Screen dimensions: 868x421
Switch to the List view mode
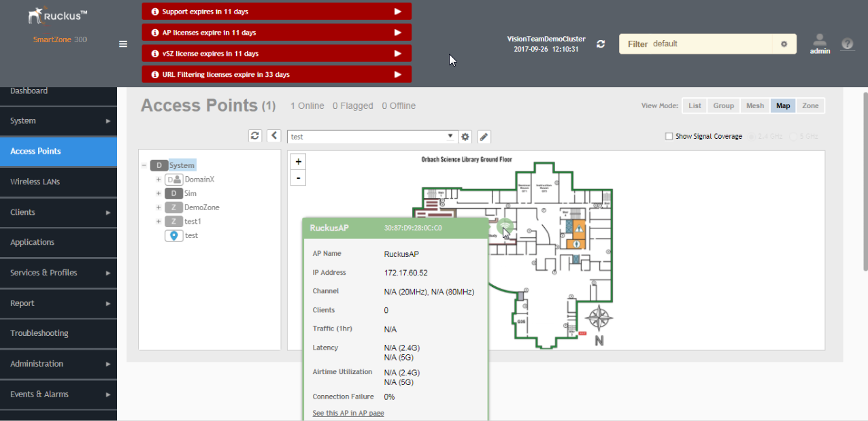pos(695,105)
